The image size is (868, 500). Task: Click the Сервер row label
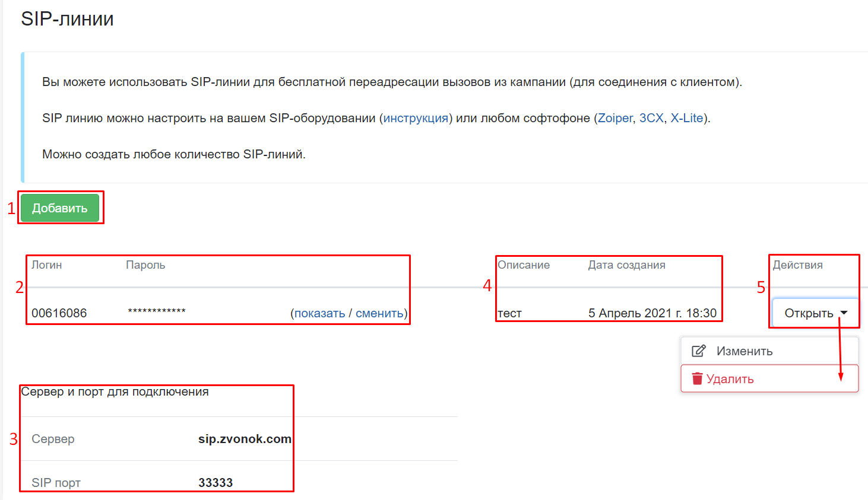(53, 439)
